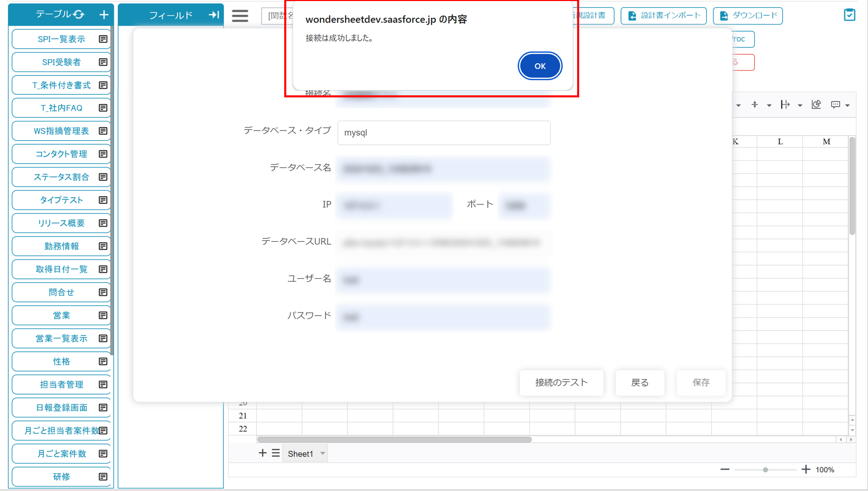Screen dimensions: 868x491
Task: Open the 営業 table
Action: point(61,316)
